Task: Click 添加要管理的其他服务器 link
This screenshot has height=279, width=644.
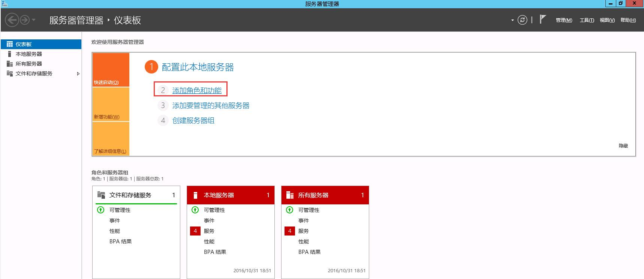Action: coord(211,105)
